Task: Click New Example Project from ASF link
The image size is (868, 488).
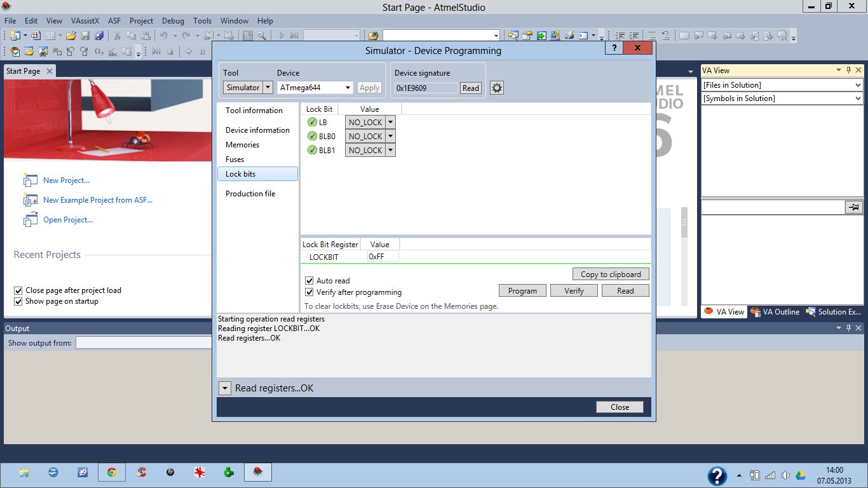Action: pyautogui.click(x=98, y=200)
